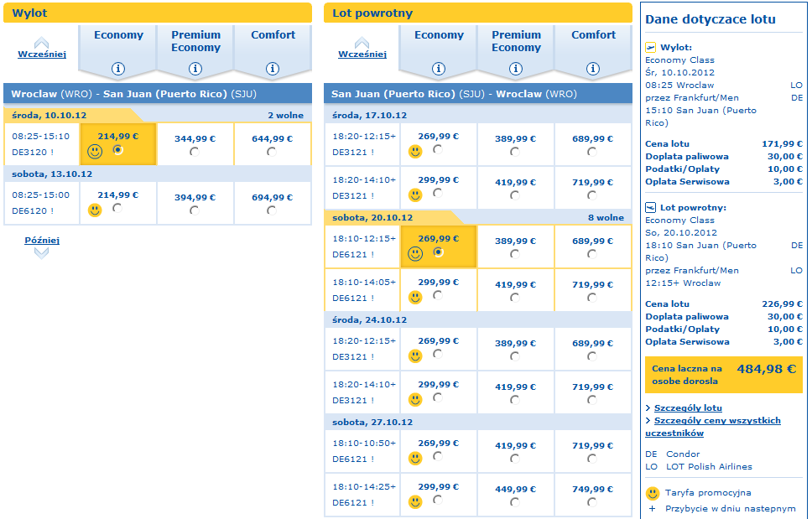The height and width of the screenshot is (519, 812).
Task: Click the outbound Premium Economy column header
Action: click(x=195, y=41)
